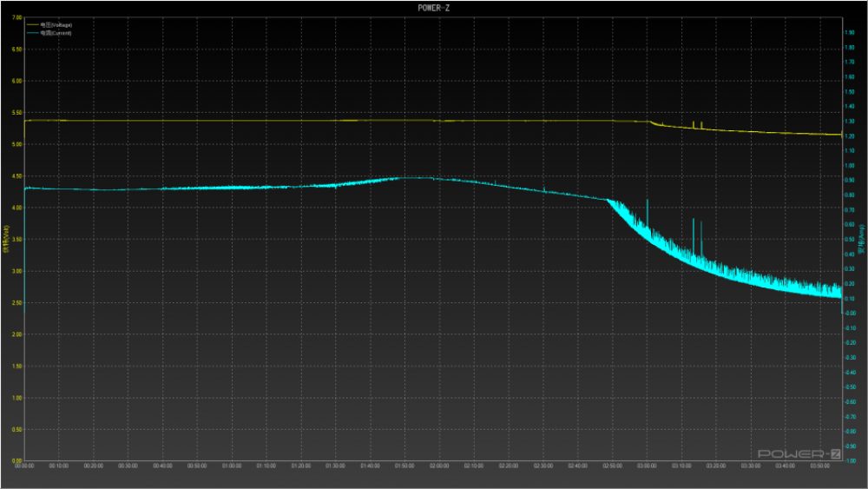Image resolution: width=868 pixels, height=489 pixels.
Task: Click the POWER-Z watermark logo
Action: pos(799,453)
